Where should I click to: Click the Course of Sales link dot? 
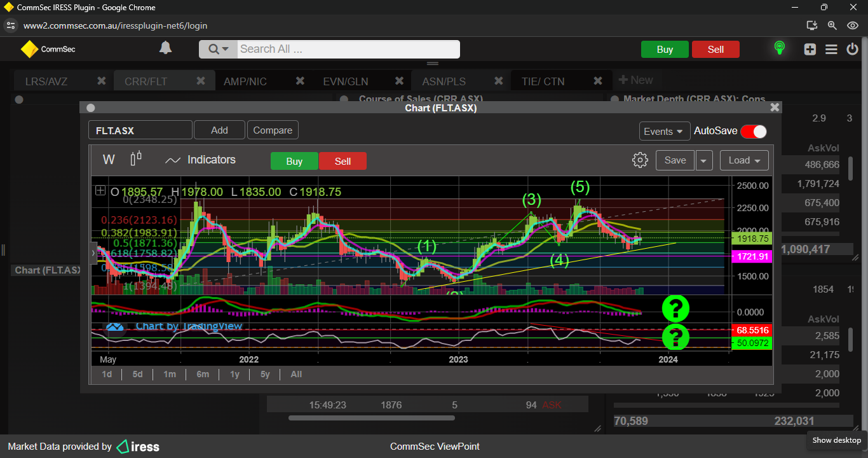click(344, 99)
